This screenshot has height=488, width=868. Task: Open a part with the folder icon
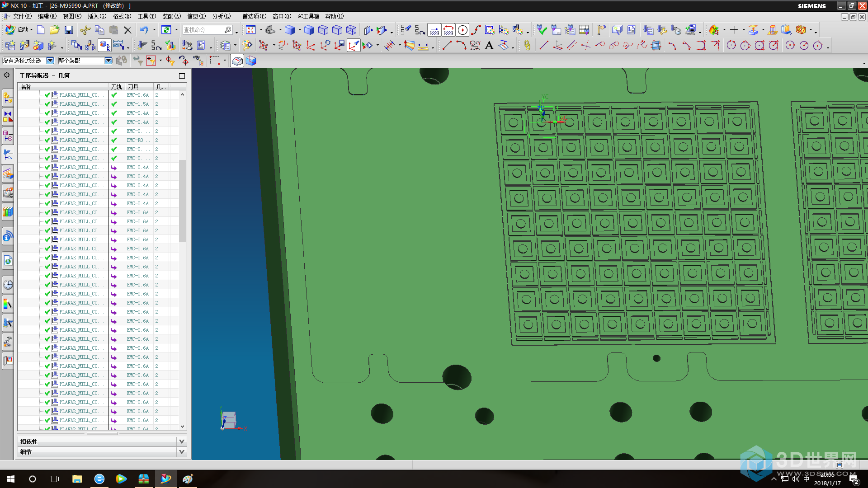pos(55,30)
